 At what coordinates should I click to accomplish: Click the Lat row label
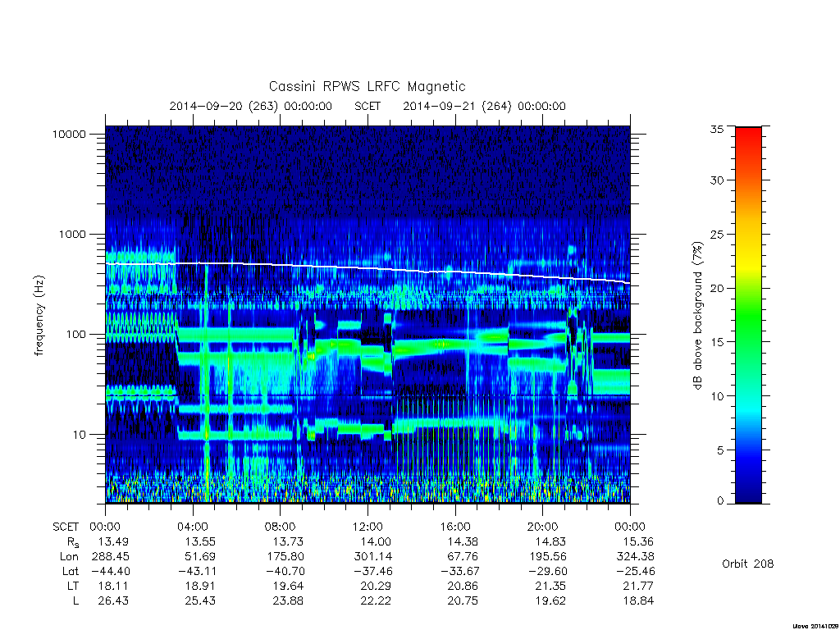click(71, 572)
